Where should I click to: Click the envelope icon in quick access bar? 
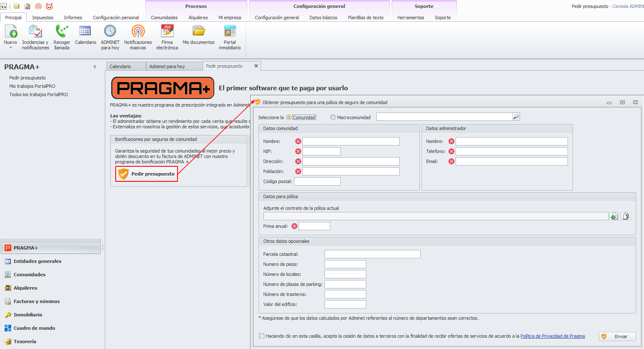(x=17, y=6)
